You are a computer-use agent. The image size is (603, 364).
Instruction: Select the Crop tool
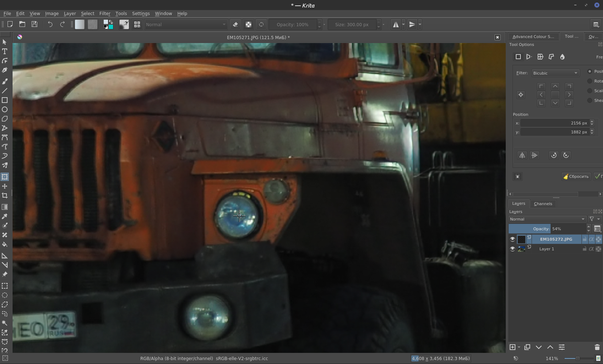tap(5, 195)
